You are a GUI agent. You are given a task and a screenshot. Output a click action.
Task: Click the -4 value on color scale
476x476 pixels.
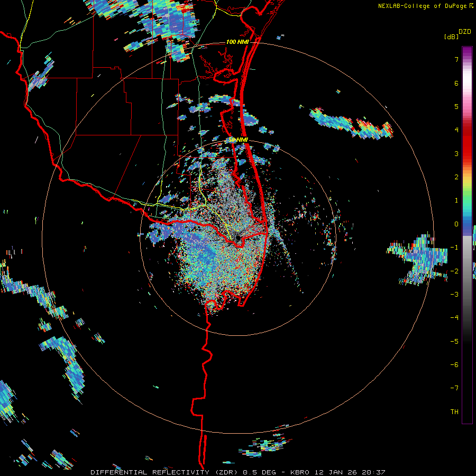(454, 318)
